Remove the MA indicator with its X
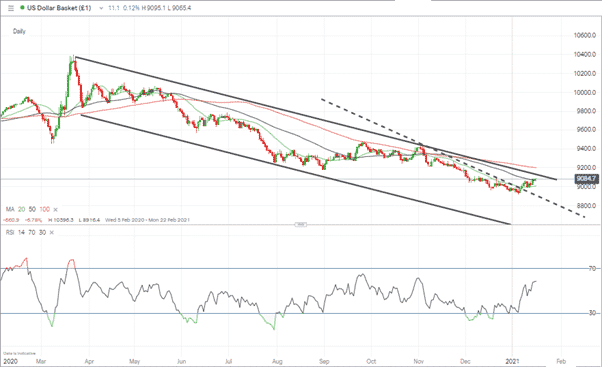 [x=55, y=210]
